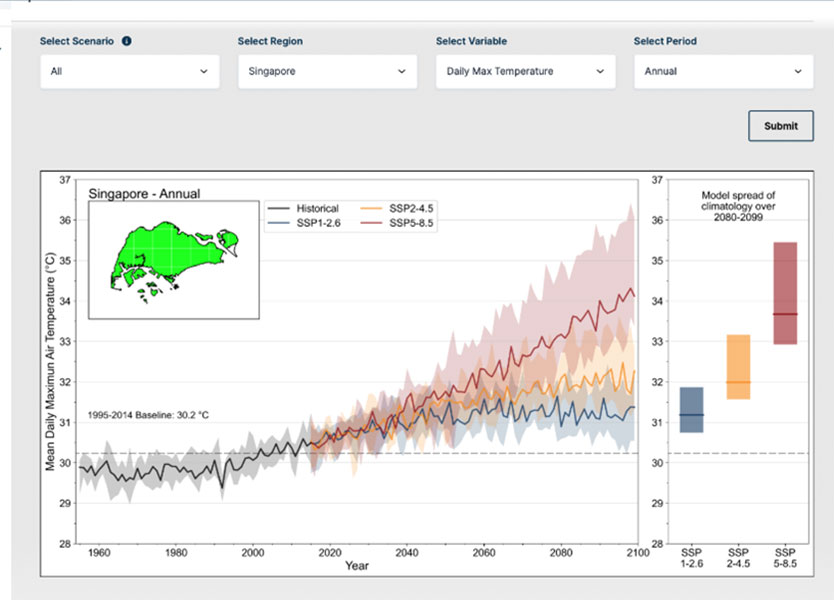The height and width of the screenshot is (600, 834).
Task: Expand the Select Region dropdown showing Singapore
Action: 327,72
